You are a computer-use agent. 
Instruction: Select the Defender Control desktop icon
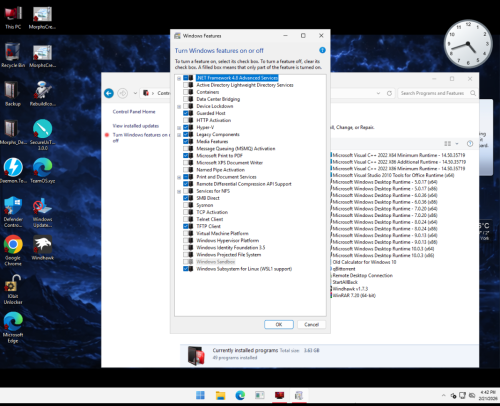click(13, 212)
